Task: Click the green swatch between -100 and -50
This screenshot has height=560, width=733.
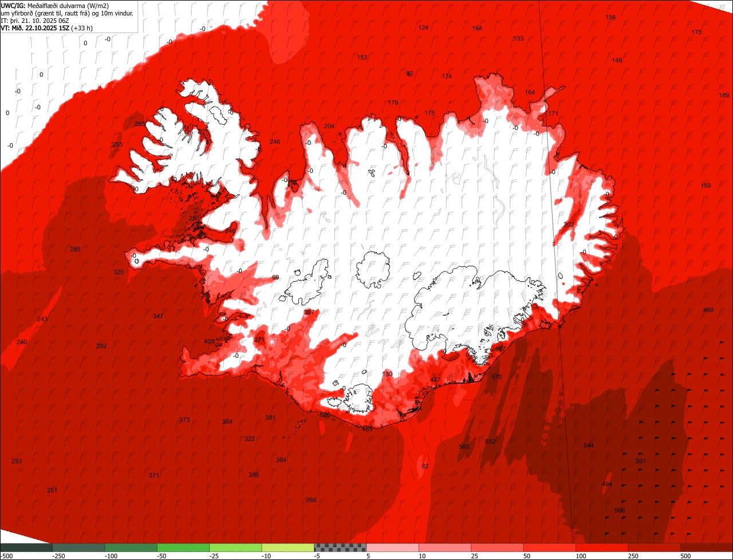Action: point(131,547)
